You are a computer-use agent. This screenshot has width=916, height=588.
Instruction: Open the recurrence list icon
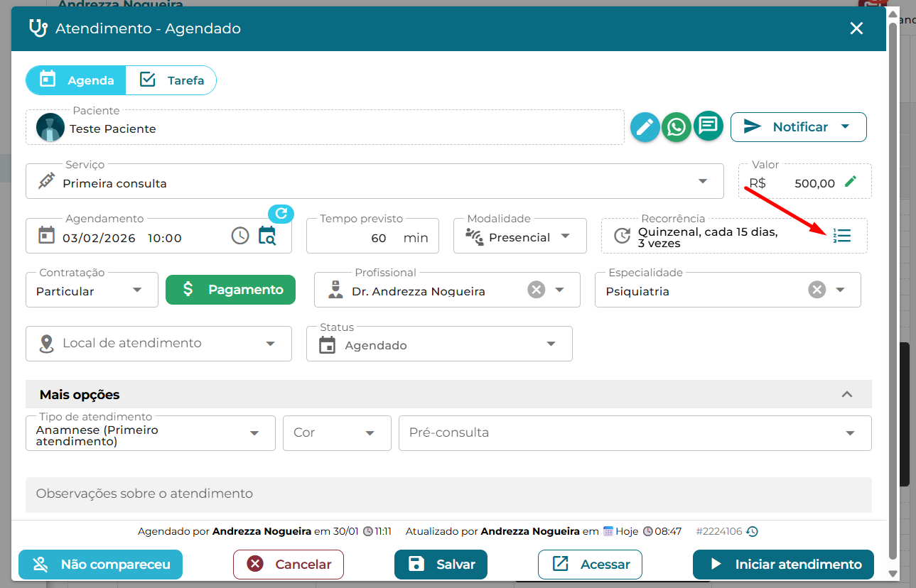tap(842, 236)
